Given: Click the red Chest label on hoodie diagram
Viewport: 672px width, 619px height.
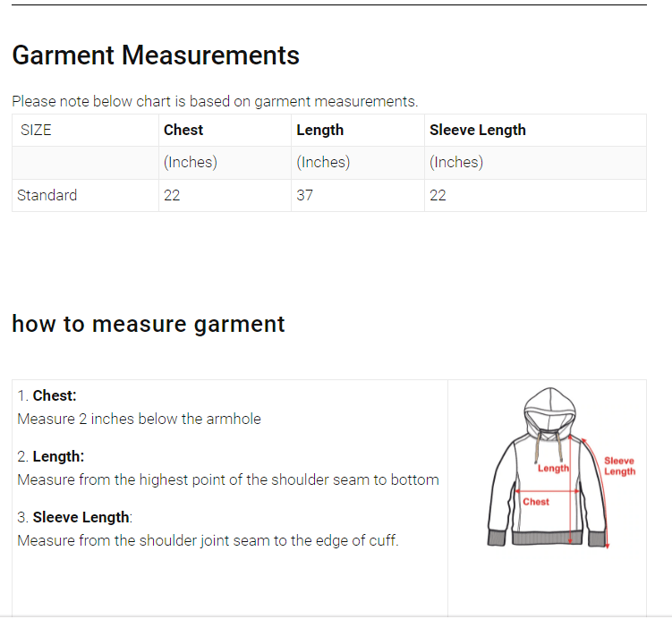Looking at the screenshot, I should 536,502.
